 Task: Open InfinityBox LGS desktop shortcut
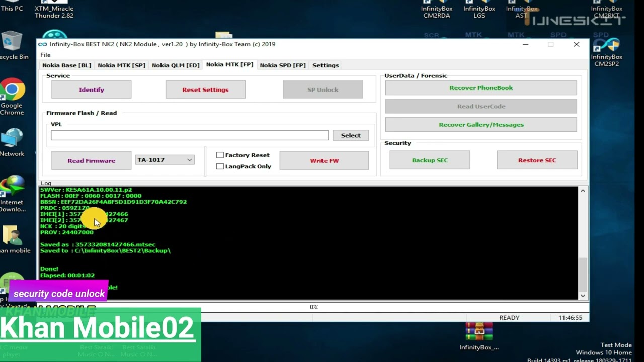point(479,10)
